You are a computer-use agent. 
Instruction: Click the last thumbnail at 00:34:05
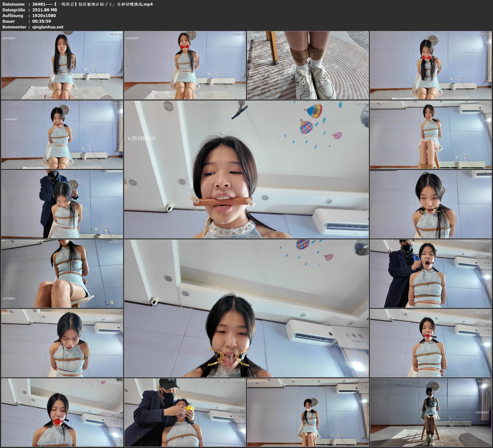[x=431, y=412]
